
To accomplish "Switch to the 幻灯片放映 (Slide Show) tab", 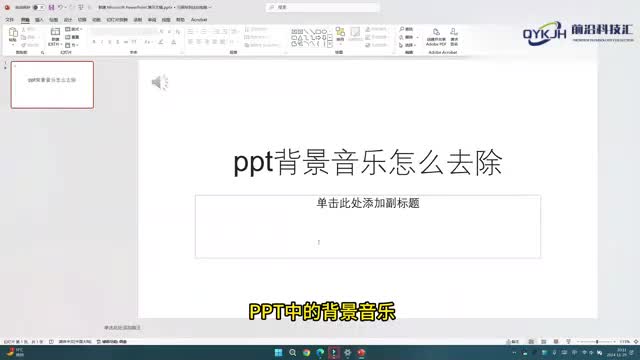I will pyautogui.click(x=117, y=20).
